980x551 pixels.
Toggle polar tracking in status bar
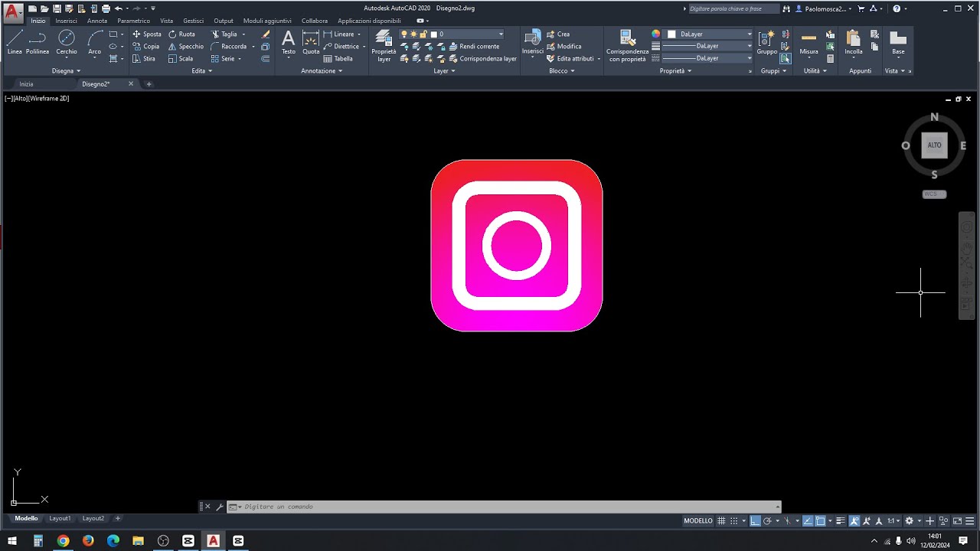point(767,520)
